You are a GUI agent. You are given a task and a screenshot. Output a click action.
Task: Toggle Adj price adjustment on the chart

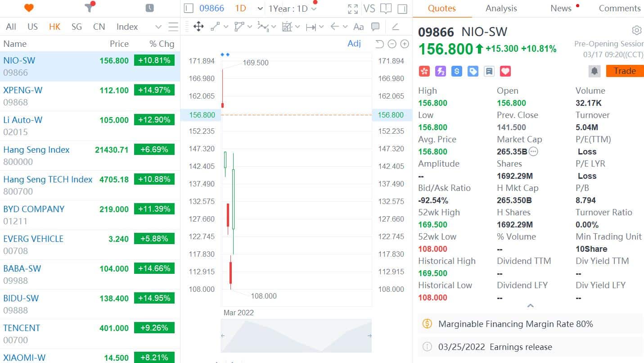[x=354, y=43]
